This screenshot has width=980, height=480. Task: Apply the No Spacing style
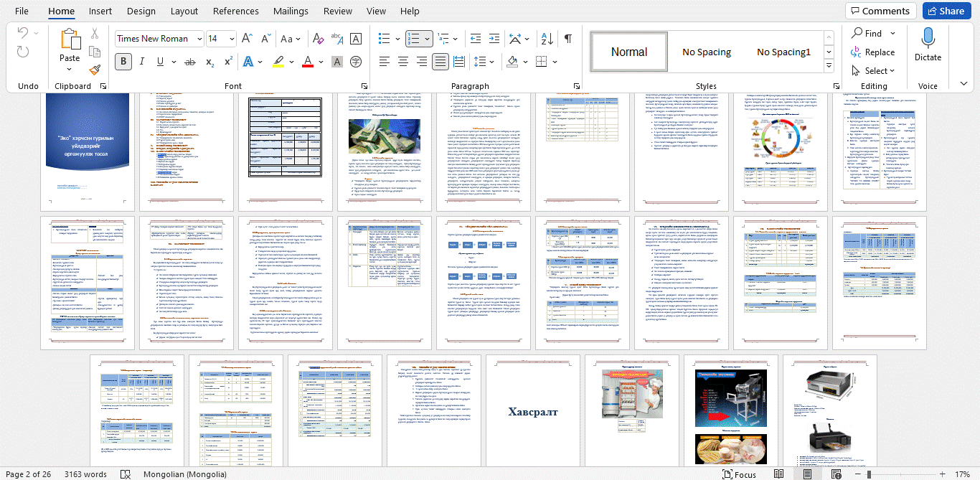(x=707, y=52)
